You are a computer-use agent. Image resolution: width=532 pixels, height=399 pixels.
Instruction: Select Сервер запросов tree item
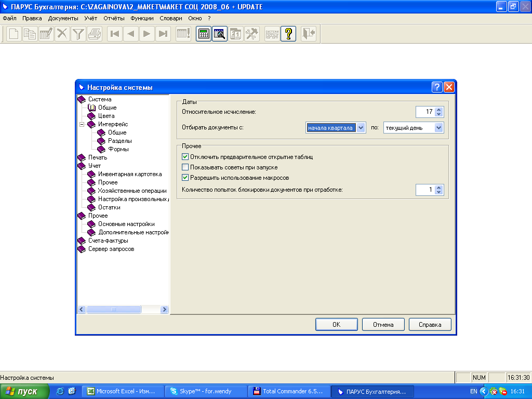tap(111, 249)
